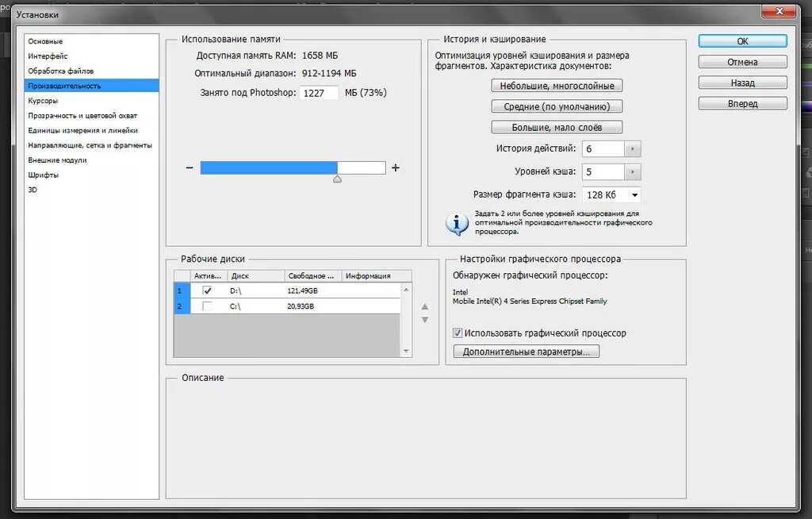Click the История действий value field
Image resolution: width=812 pixels, height=519 pixels.
coord(603,149)
